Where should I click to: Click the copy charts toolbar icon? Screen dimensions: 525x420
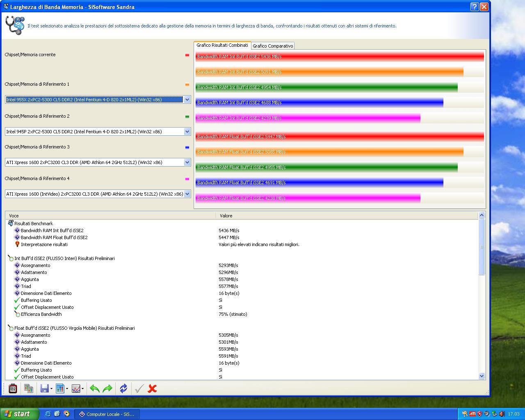[x=28, y=388]
